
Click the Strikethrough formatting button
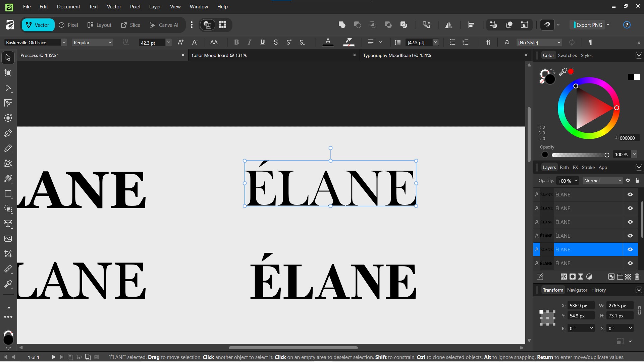point(275,42)
